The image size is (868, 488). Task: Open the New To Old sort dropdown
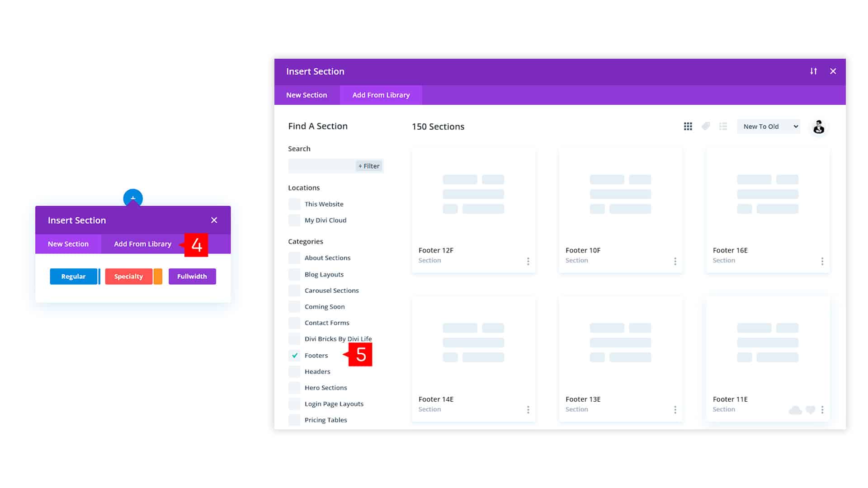[769, 127]
